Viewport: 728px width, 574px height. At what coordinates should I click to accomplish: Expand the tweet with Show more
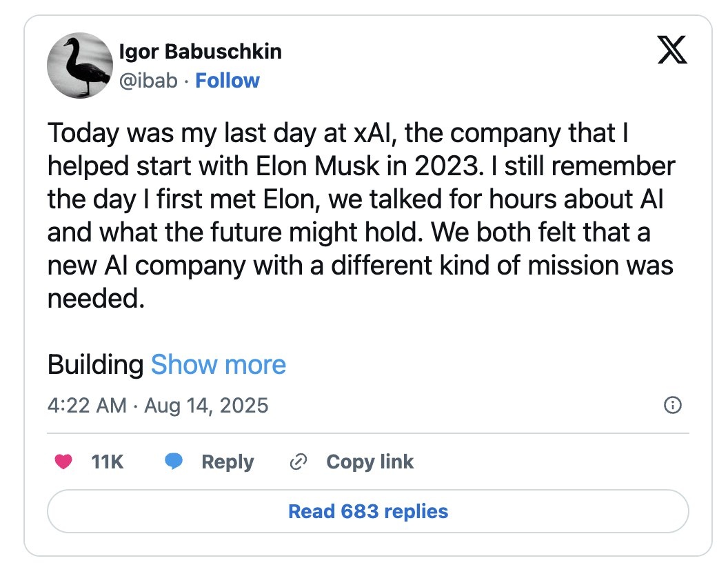click(218, 364)
